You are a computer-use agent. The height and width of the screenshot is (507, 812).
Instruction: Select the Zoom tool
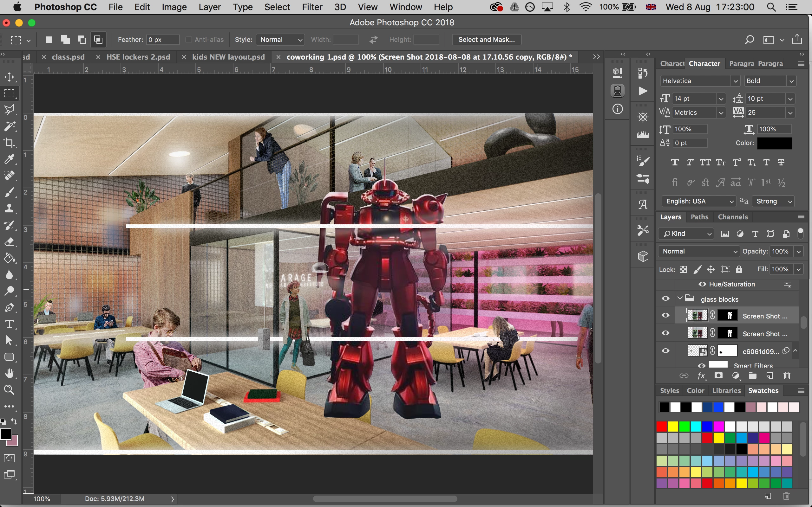(10, 390)
